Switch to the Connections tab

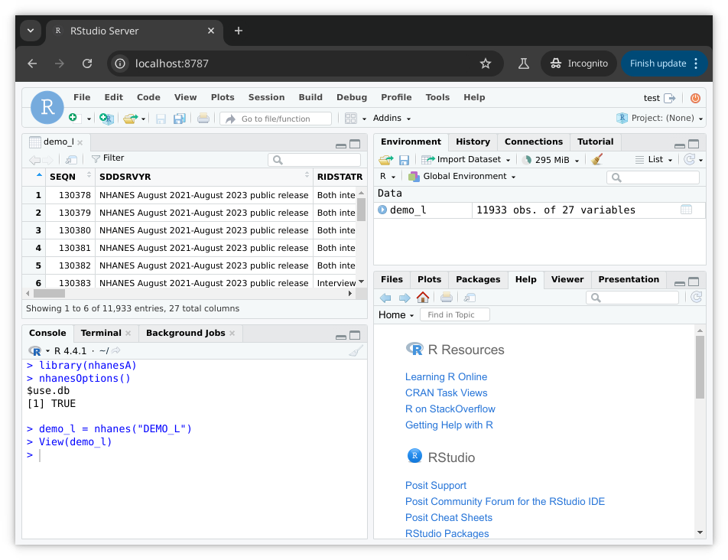tap(534, 142)
